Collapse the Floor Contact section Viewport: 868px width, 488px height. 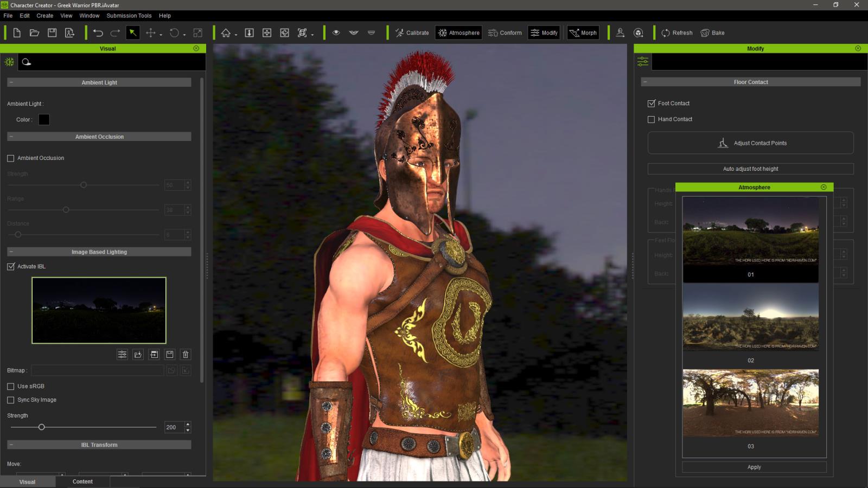click(645, 82)
